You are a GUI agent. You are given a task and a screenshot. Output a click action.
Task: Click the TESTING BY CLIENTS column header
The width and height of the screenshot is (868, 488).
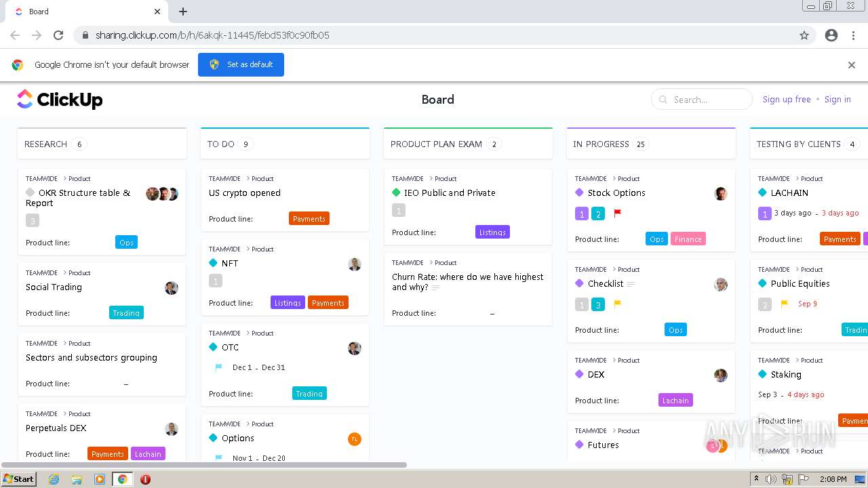[x=809, y=144]
